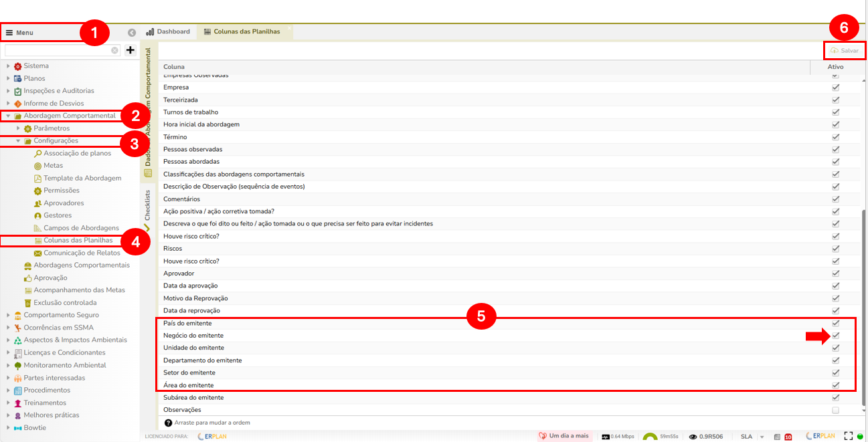
Task: Clear the menu search with the X icon
Action: click(115, 50)
